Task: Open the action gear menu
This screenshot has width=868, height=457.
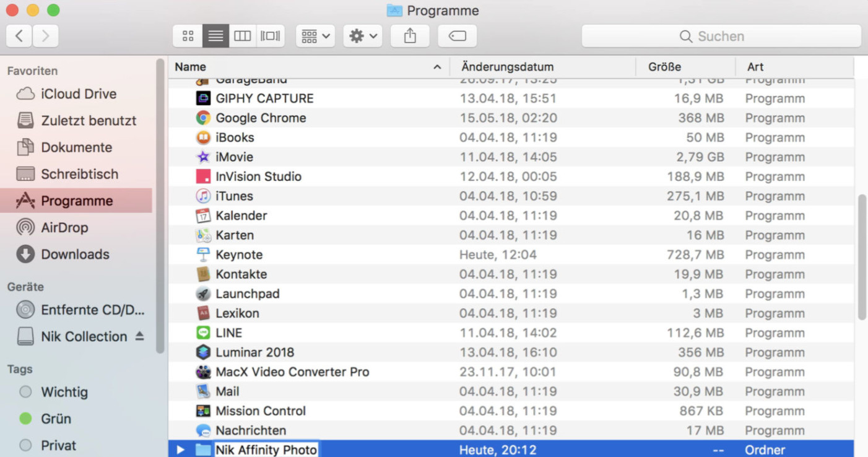Action: pos(363,36)
